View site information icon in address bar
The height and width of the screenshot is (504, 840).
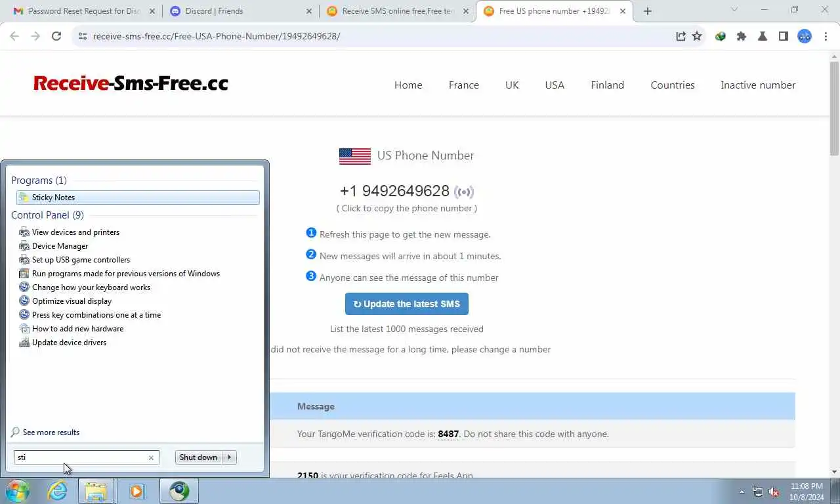(x=82, y=37)
